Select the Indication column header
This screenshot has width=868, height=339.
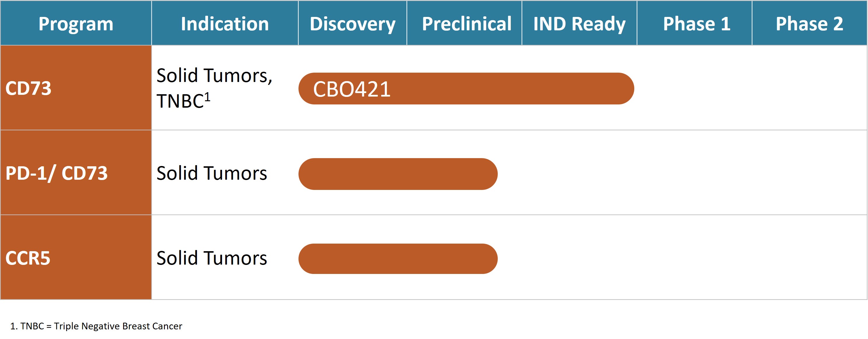tap(225, 24)
